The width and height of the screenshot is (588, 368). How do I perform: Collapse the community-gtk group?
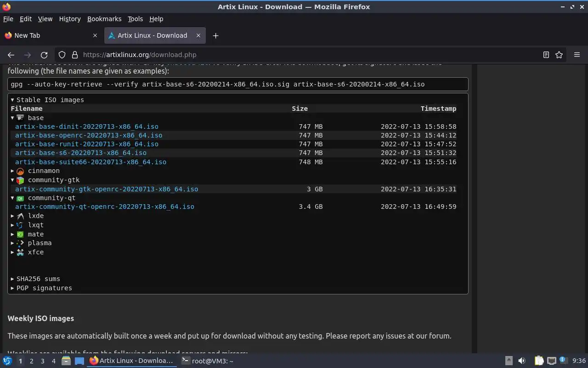tap(45, 180)
